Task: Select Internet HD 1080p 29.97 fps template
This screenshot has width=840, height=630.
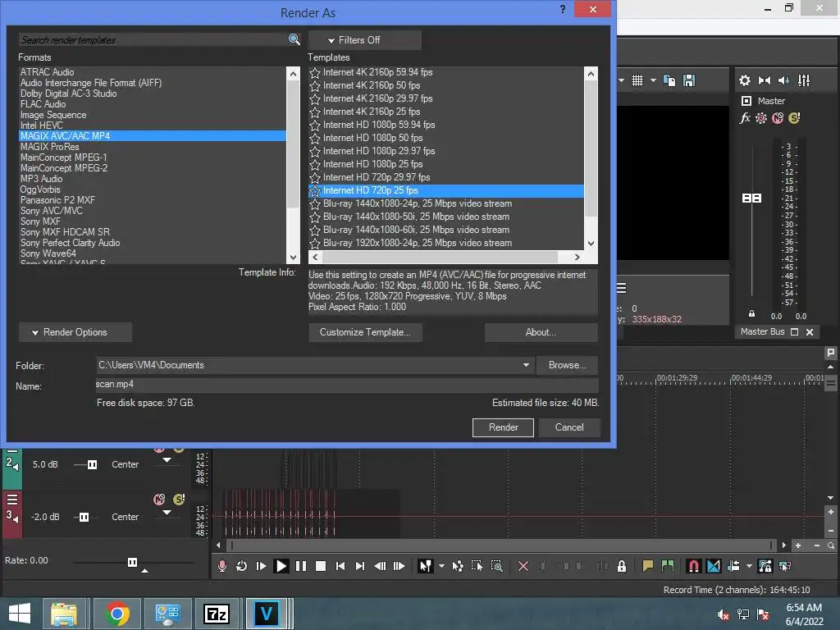Action: (445, 151)
